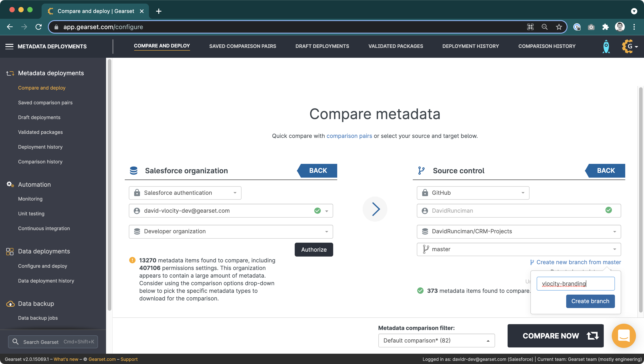
Task: Follow the comparison pairs link
Action: click(349, 136)
